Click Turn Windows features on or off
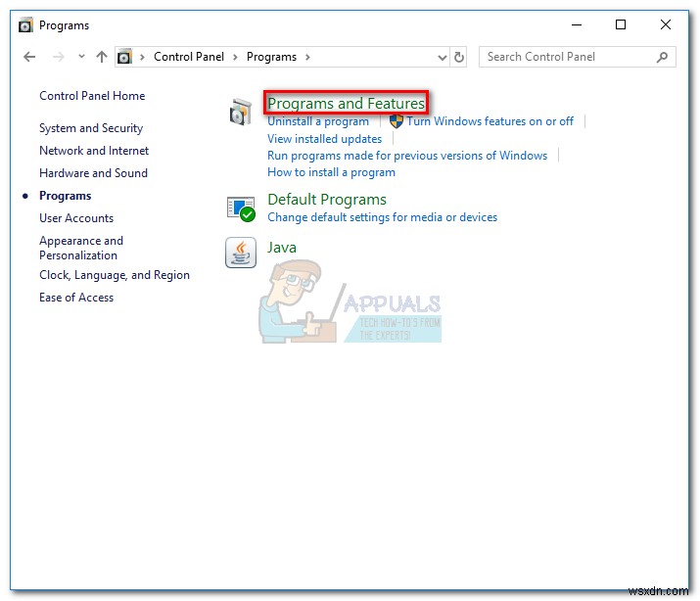This screenshot has height=601, width=700. (490, 121)
